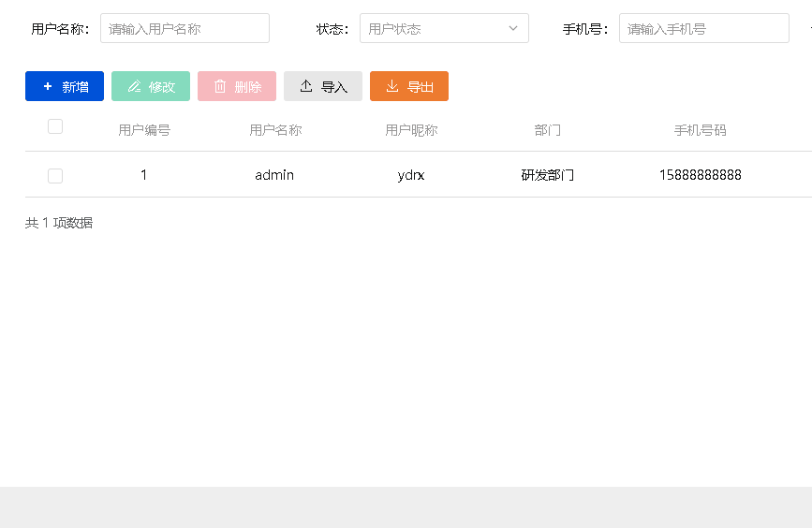
Task: Tick the select-all checkbox in table header
Action: (x=55, y=126)
